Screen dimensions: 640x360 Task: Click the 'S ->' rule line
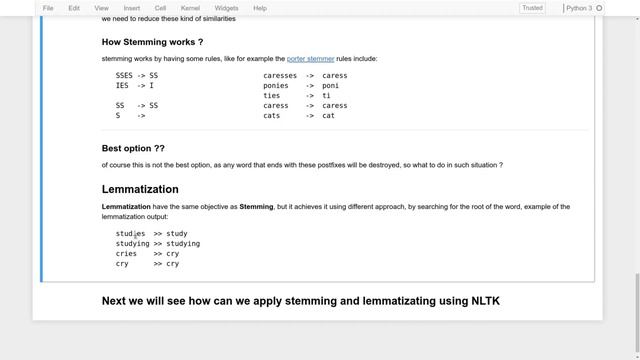tap(131, 116)
